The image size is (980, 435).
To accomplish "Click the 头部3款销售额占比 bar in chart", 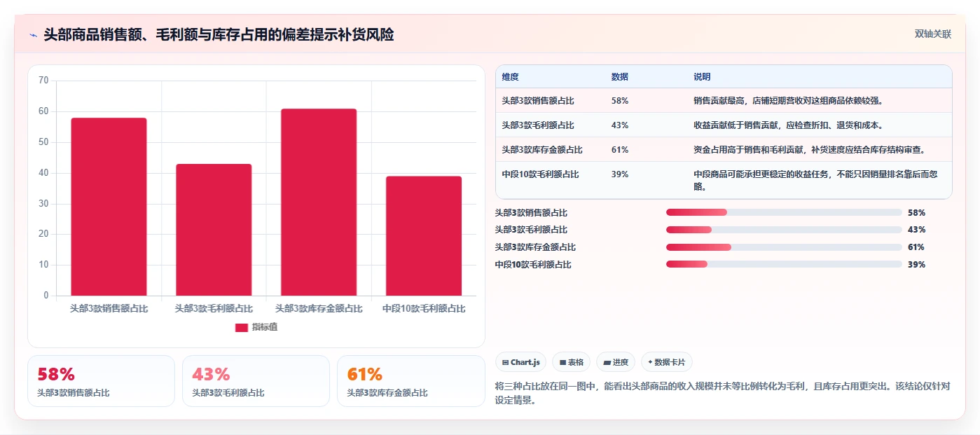I will coord(109,207).
